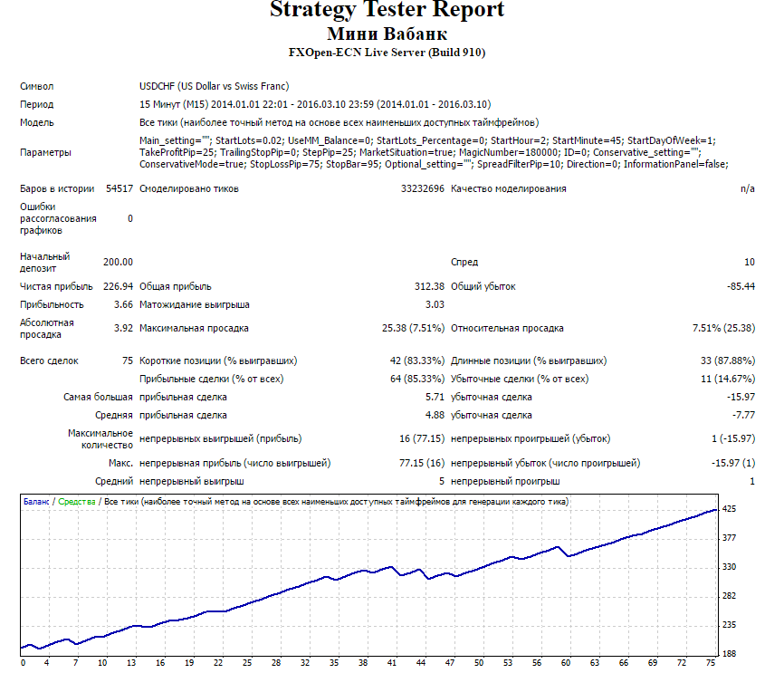Select consecutive losses value '1 (-15.97)'
This screenshot has height=673, width=784.
tap(733, 438)
